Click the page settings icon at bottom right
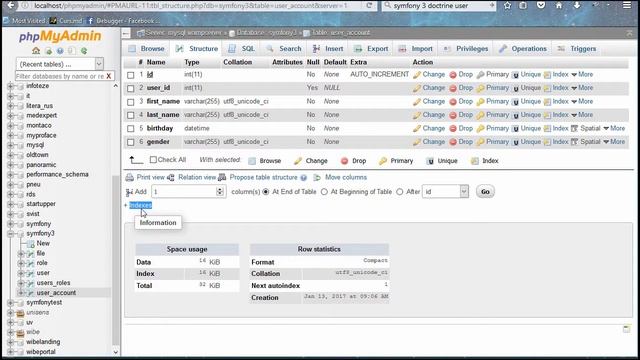640x360 pixels. (627, 329)
